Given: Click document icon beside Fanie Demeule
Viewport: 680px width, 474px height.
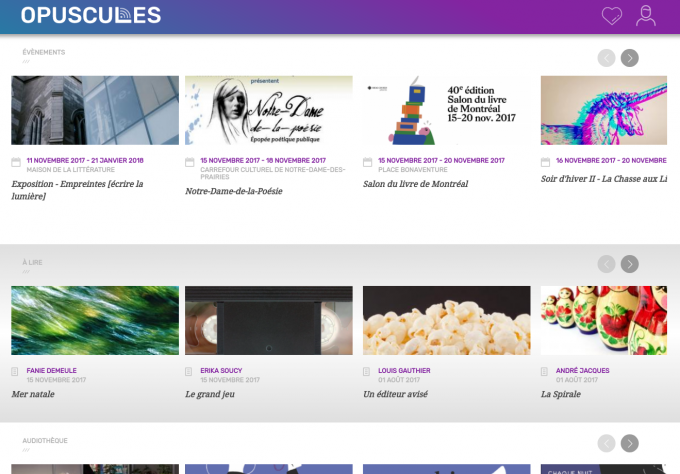Looking at the screenshot, I should pyautogui.click(x=15, y=372).
